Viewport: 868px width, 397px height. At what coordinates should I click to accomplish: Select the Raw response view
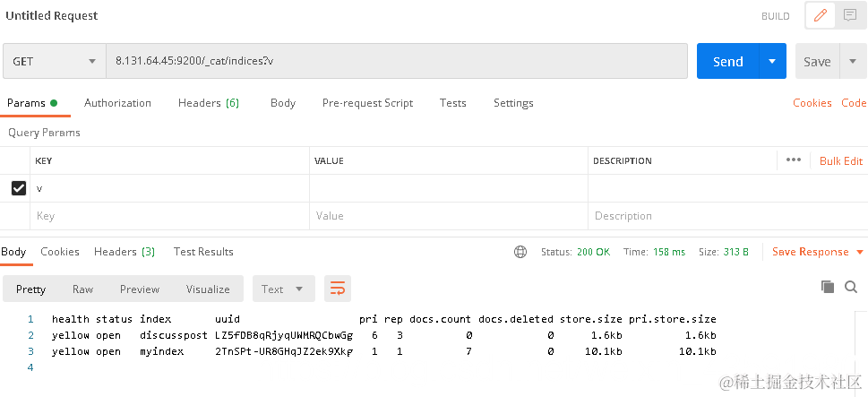[82, 289]
